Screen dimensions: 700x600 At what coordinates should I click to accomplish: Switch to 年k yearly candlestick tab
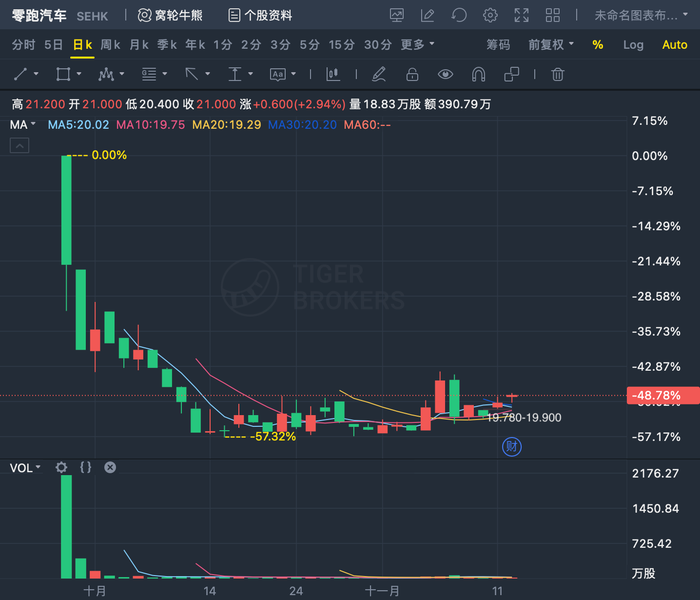point(195,45)
